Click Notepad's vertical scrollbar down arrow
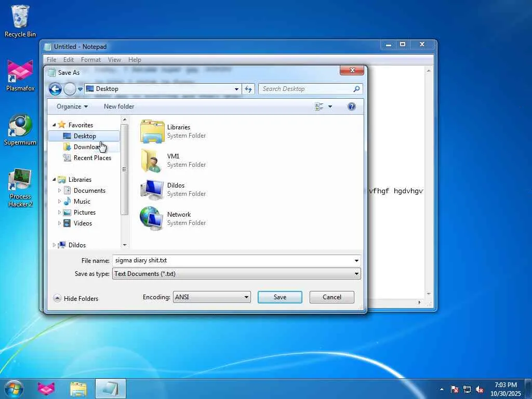This screenshot has width=532, height=399. coord(429,294)
